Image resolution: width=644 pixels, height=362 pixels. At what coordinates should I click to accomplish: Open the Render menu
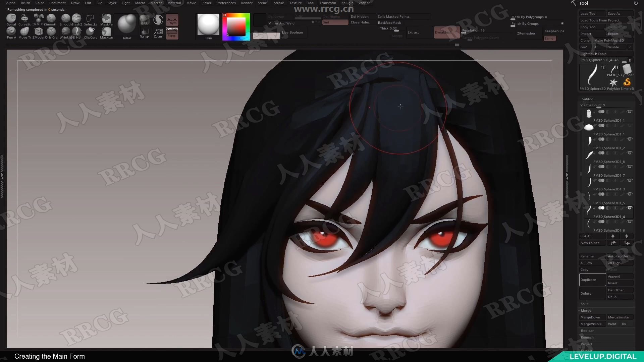pos(246,3)
